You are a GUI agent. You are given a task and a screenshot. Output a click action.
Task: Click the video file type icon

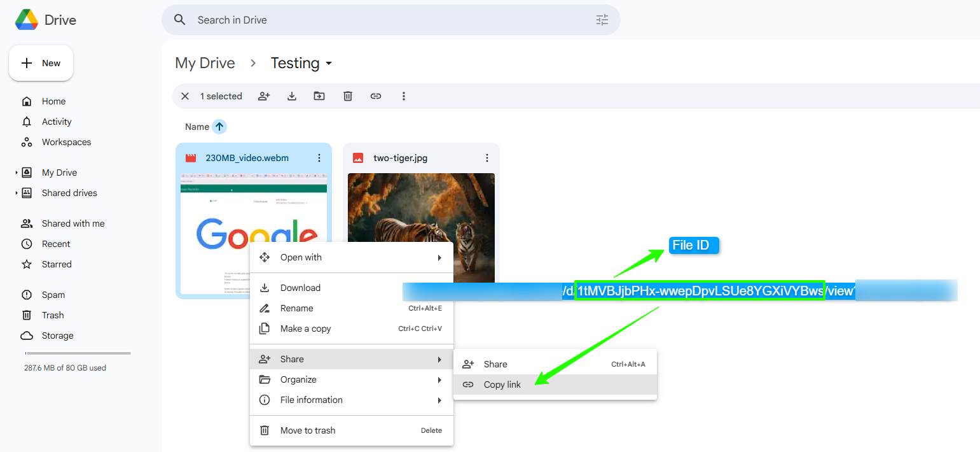coord(190,158)
